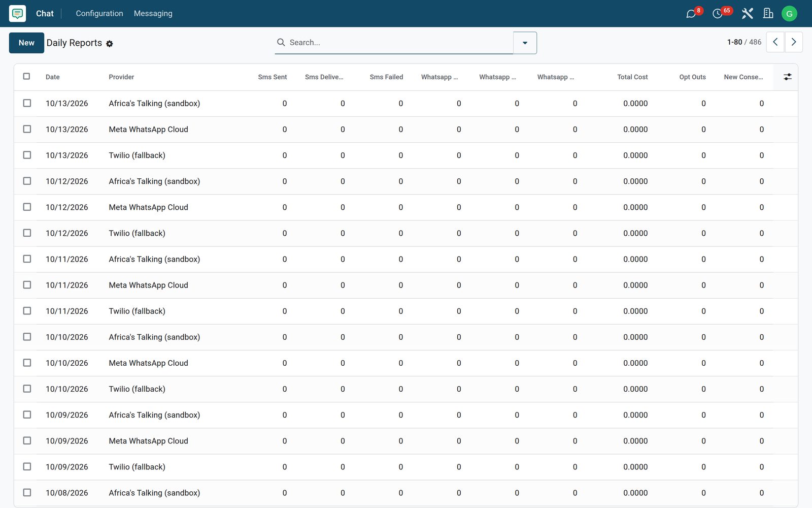Viewport: 812px width, 508px height.
Task: Sort by the Sms Sent column header
Action: (x=272, y=77)
